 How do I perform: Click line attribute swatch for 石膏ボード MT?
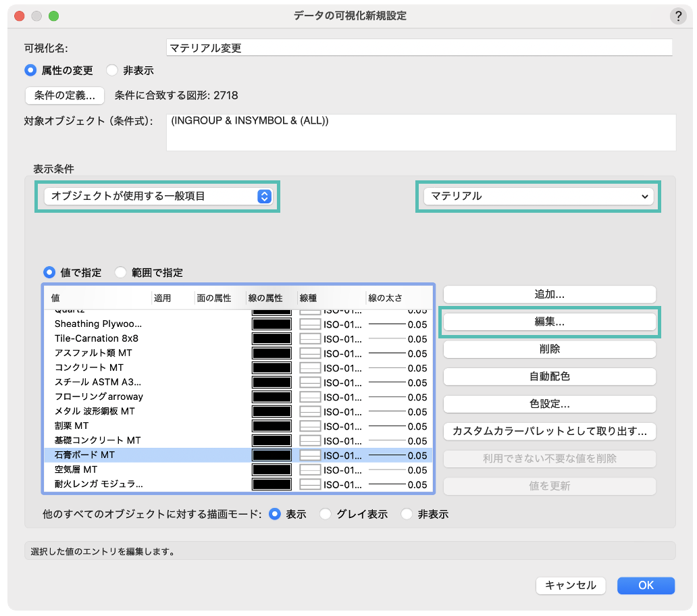click(x=272, y=455)
